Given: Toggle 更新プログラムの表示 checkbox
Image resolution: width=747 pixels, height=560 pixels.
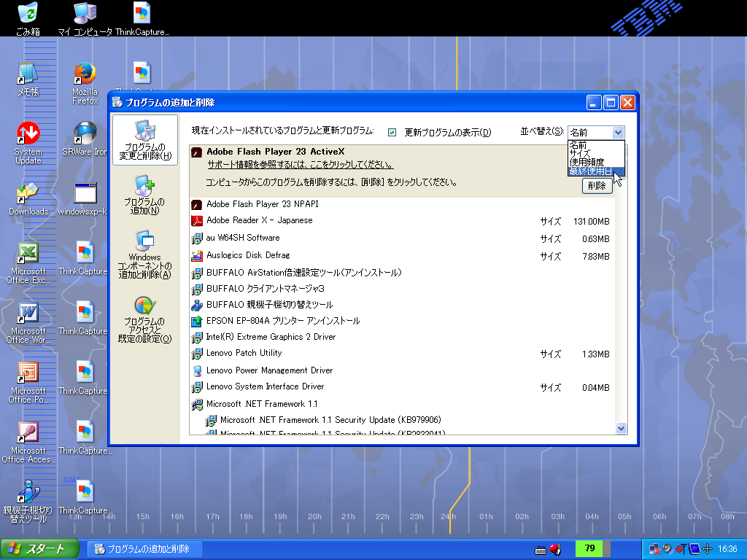Looking at the screenshot, I should [x=392, y=133].
